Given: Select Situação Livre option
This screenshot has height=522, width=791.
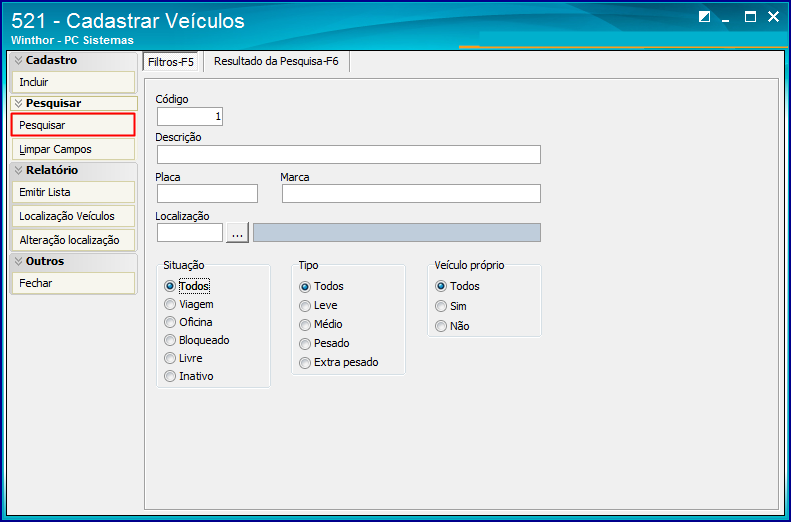Looking at the screenshot, I should (x=183, y=359).
